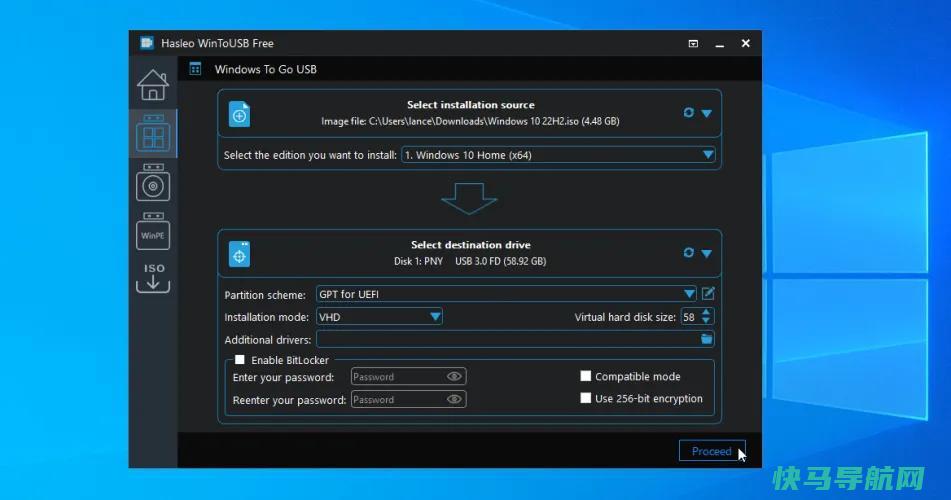Click the image file path text
Viewport: 951px width, 500px height.
[x=470, y=121]
